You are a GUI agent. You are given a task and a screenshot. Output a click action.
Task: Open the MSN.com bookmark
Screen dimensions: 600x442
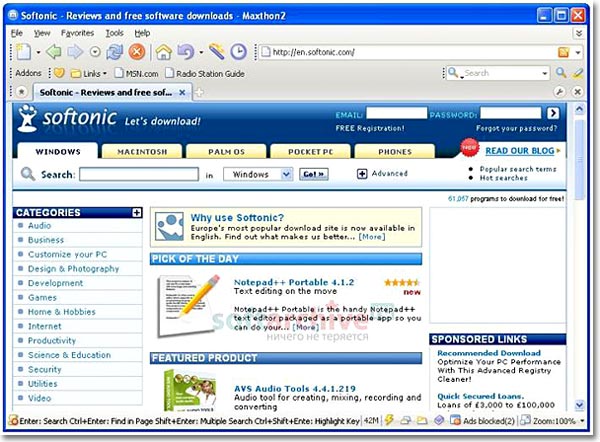[137, 73]
